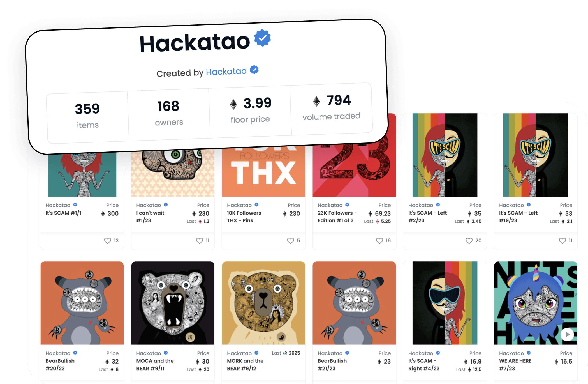Open the Hackatao creator profile link
The image size is (588, 384).
226,72
